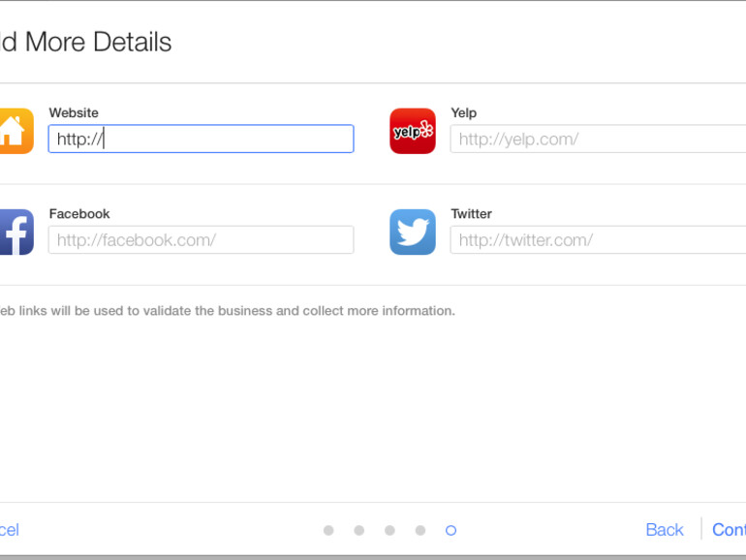Click the 'Twitter' field label
The height and width of the screenshot is (560, 746).
click(x=472, y=213)
